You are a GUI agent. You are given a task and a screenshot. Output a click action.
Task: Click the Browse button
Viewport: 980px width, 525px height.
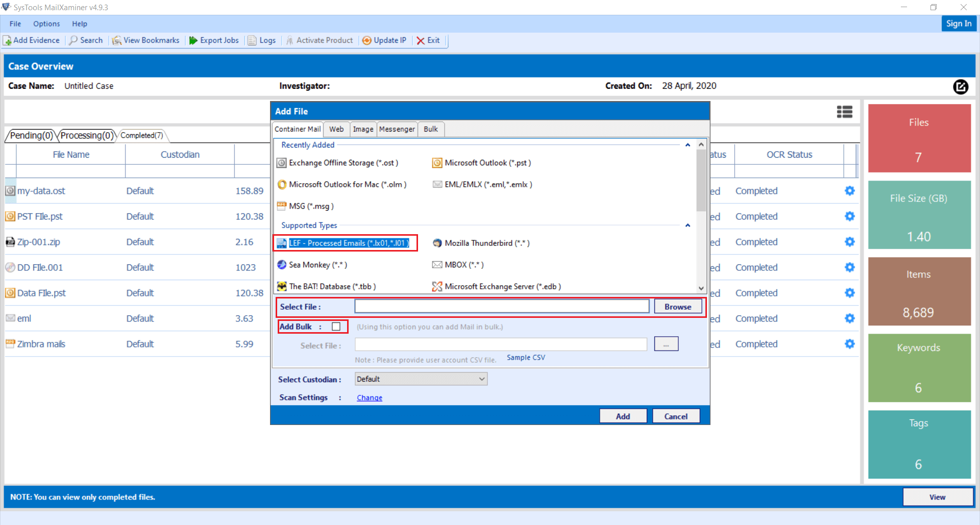677,306
